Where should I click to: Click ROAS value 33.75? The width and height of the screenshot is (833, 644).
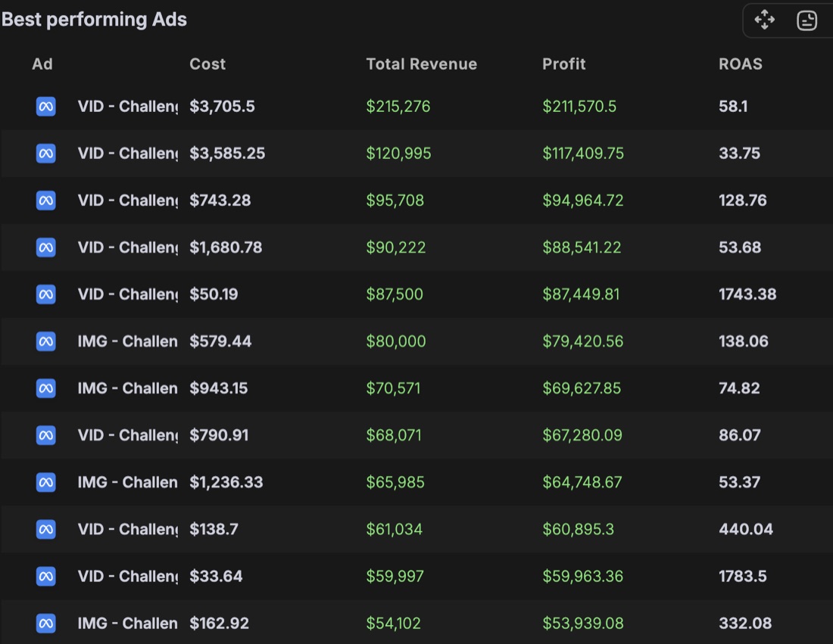740,154
